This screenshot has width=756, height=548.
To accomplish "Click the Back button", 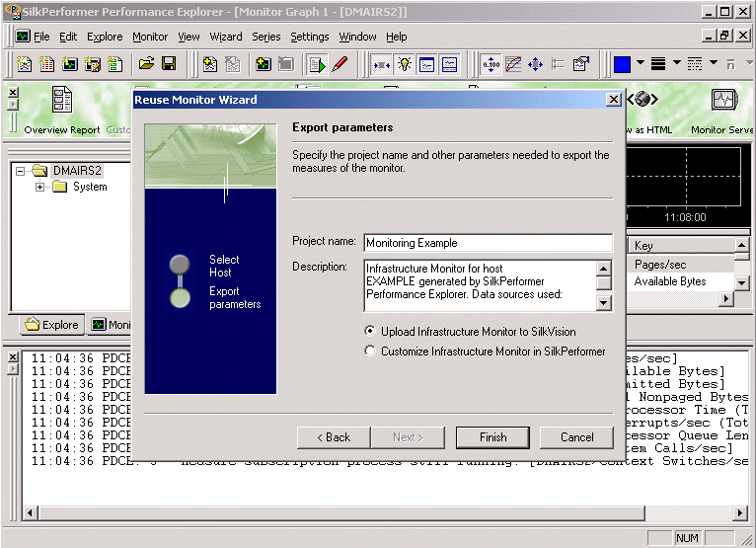I will click(334, 437).
